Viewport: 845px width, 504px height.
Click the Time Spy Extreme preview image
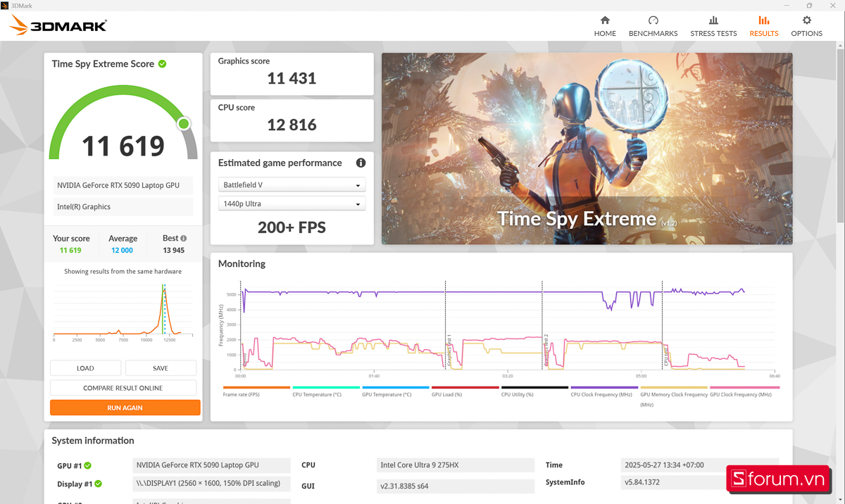click(x=587, y=149)
